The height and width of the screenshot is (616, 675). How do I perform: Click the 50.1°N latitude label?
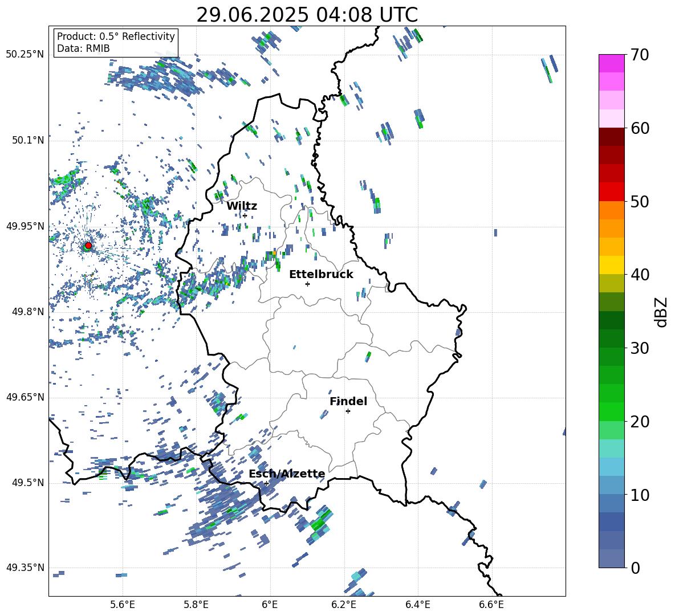click(x=28, y=141)
